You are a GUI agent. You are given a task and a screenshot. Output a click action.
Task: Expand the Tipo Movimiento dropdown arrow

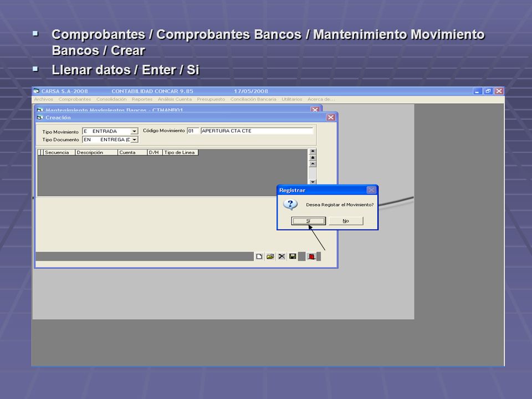point(134,131)
